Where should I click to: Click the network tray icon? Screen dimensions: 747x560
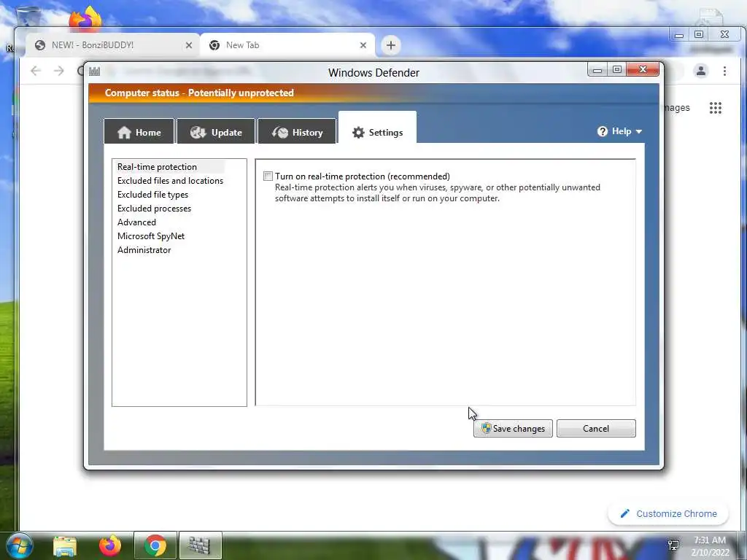pyautogui.click(x=673, y=545)
